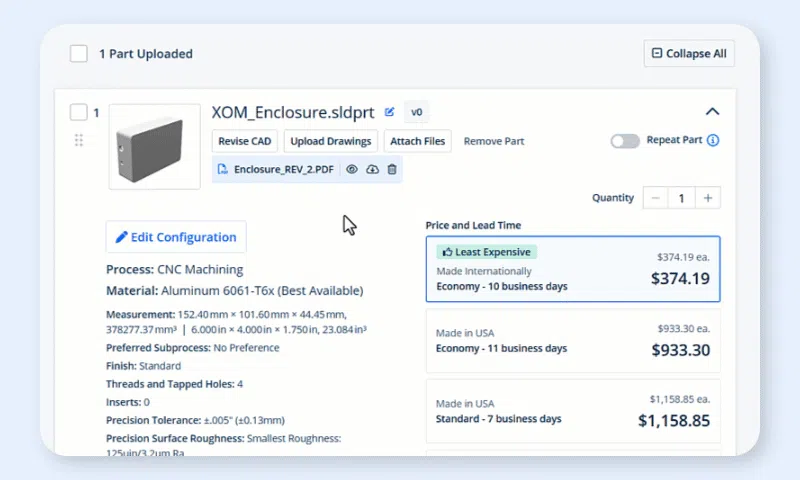800x480 pixels.
Task: Check the box for part 1
Action: click(79, 112)
